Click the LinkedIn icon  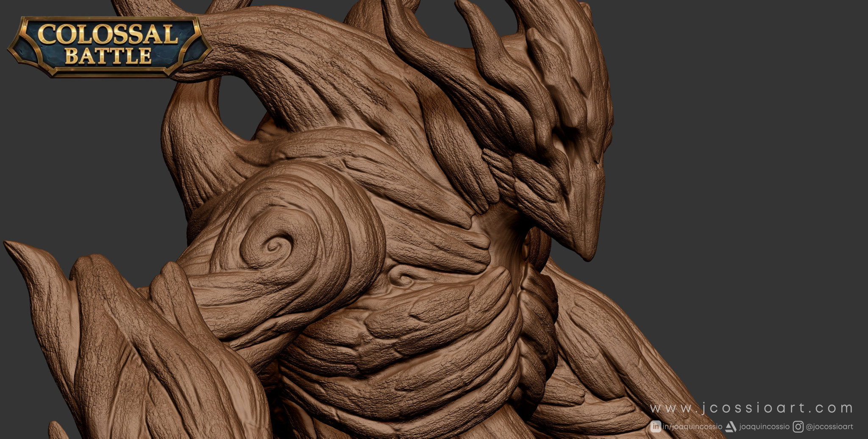656,426
